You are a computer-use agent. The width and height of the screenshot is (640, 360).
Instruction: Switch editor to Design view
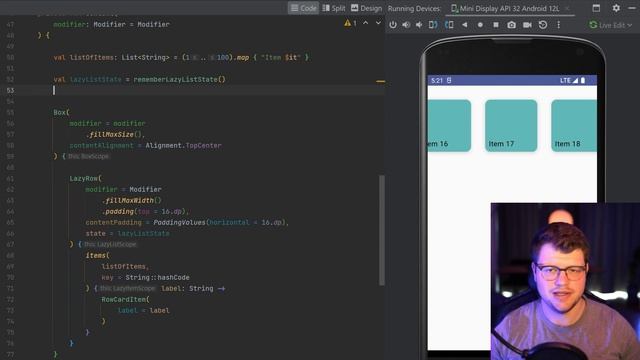pos(366,8)
